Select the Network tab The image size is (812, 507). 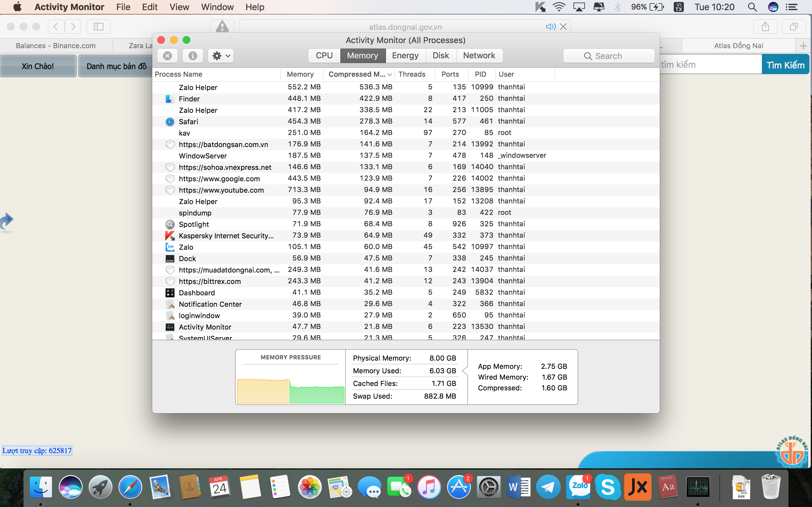[x=479, y=56]
